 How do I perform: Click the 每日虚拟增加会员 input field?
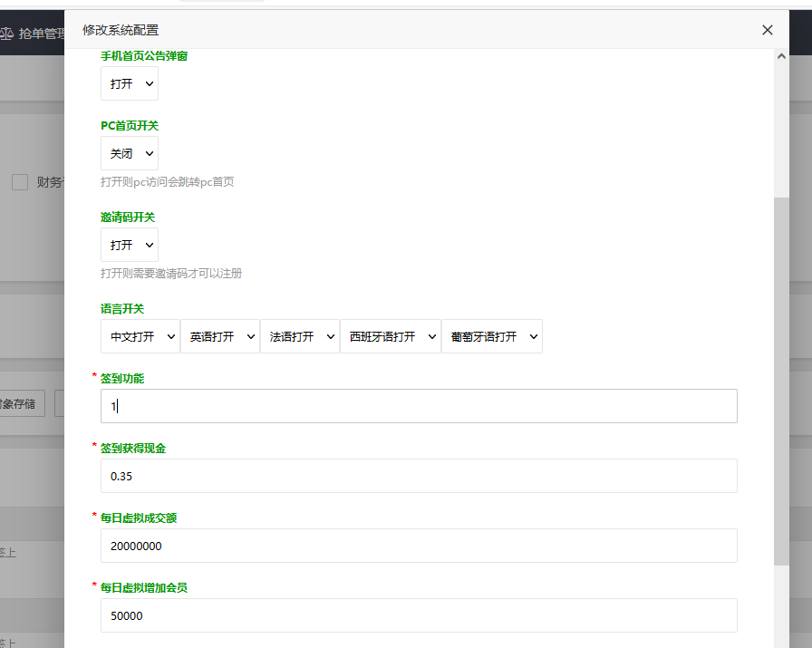click(417, 615)
